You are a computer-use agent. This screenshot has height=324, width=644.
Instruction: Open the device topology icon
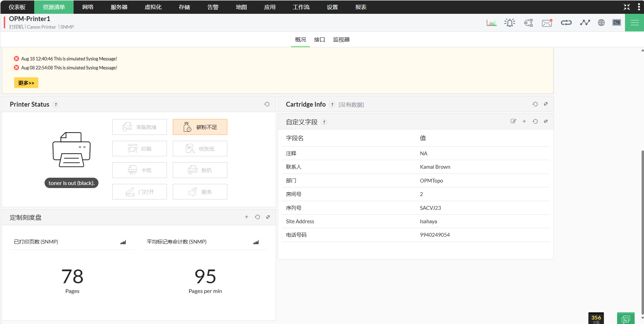(x=528, y=22)
